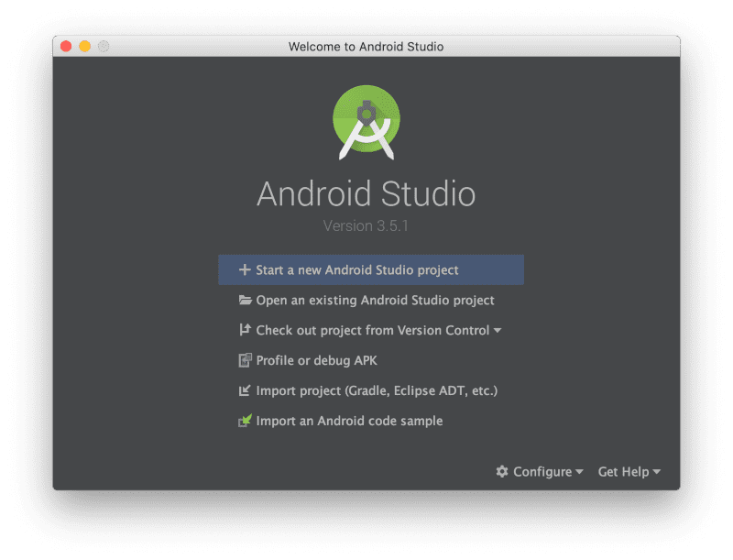Click the Get Help label

[625, 471]
